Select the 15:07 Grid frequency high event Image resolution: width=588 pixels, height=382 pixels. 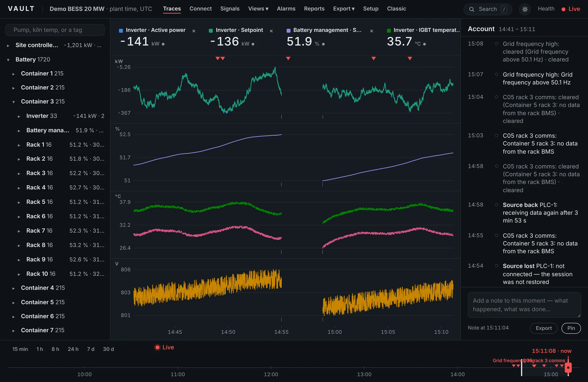point(524,79)
